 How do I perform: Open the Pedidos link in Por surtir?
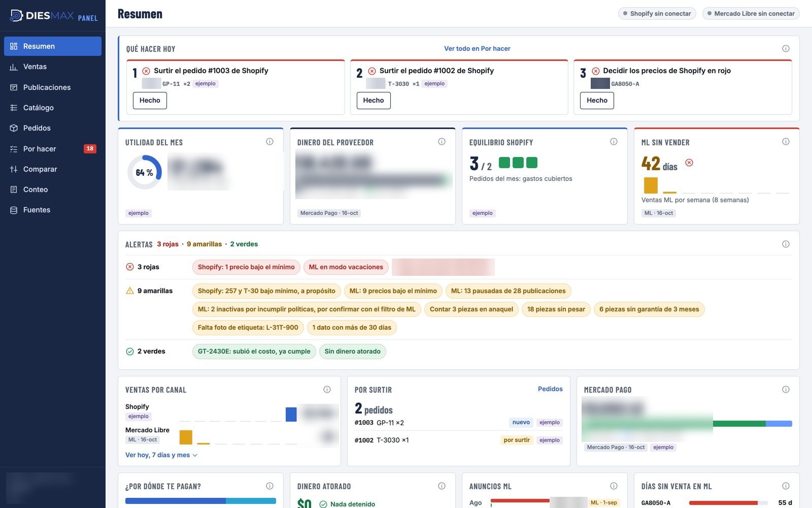(x=550, y=389)
